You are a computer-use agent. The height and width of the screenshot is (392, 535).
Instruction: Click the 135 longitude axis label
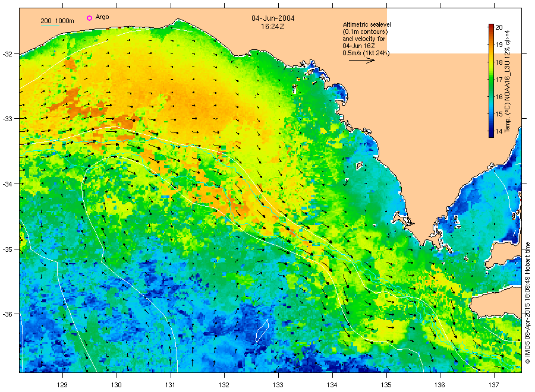pyautogui.click(x=386, y=385)
